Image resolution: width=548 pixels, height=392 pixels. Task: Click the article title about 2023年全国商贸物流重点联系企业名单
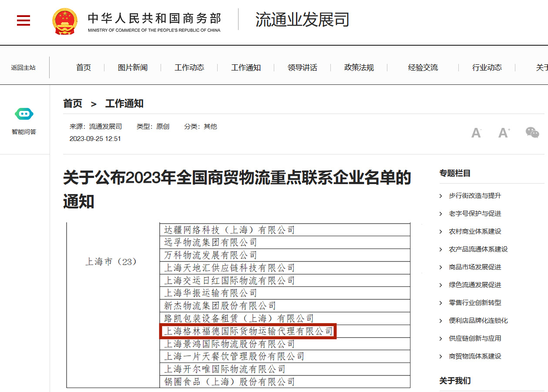point(237,190)
